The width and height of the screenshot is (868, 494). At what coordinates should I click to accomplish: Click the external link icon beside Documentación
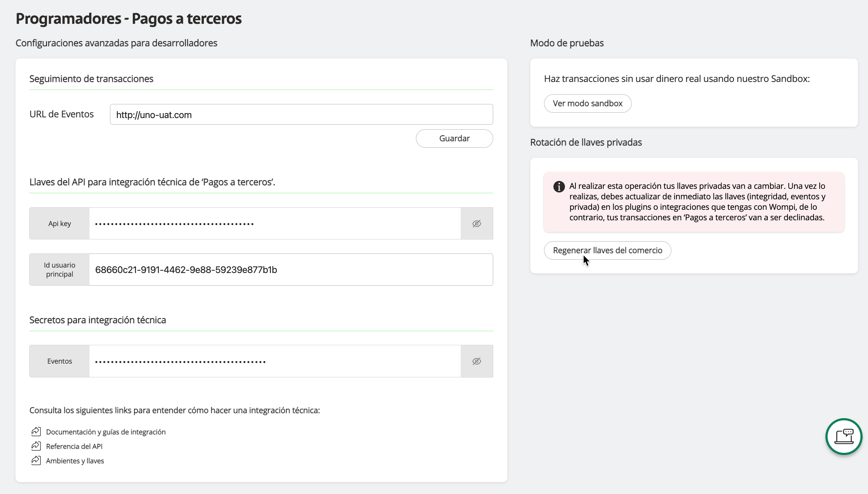36,431
